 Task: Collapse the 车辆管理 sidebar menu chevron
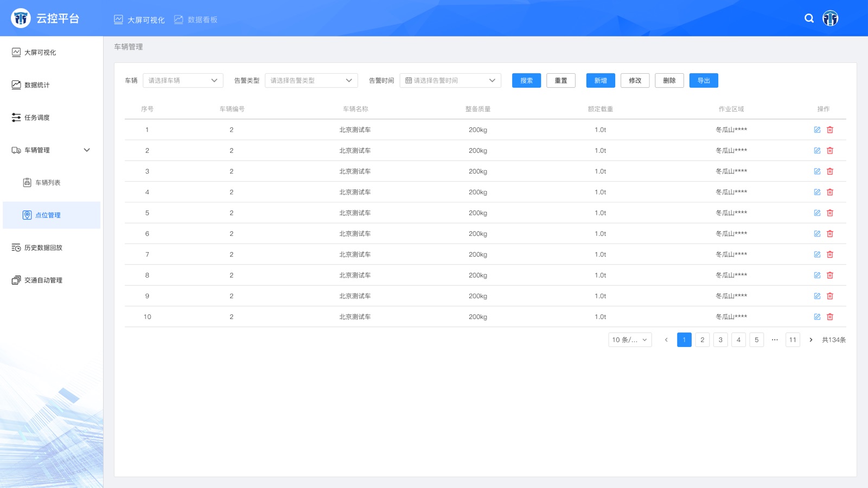(87, 150)
